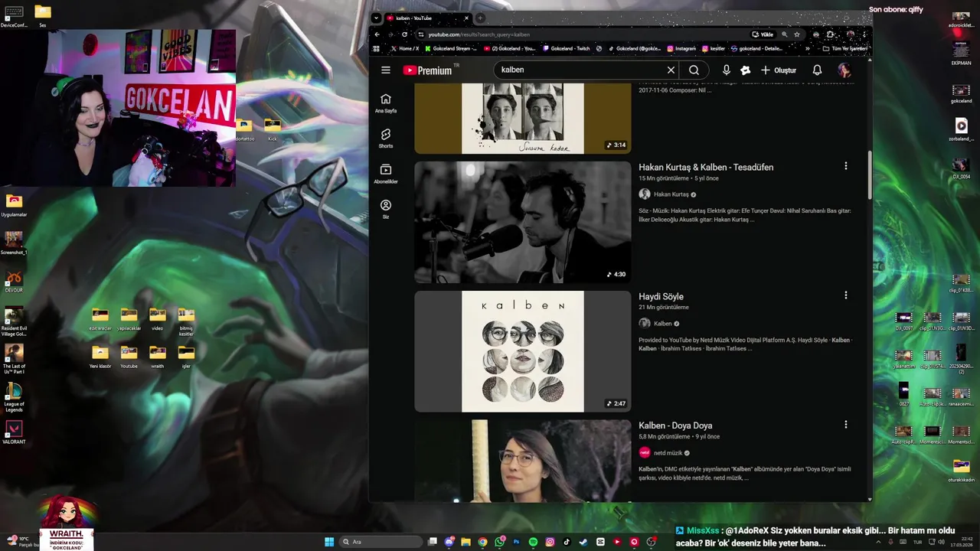Viewport: 980px width, 551px height.
Task: Play the Doya Doya video thumbnail
Action: [523, 461]
